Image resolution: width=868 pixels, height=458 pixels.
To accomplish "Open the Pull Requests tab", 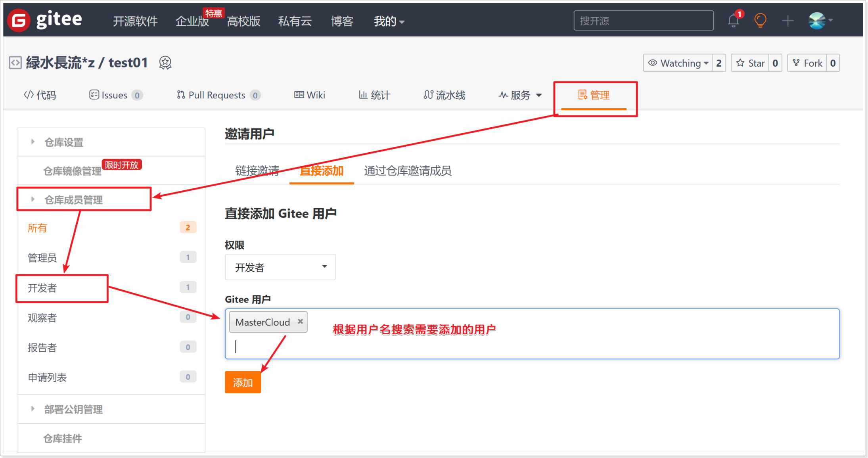I will (x=217, y=95).
